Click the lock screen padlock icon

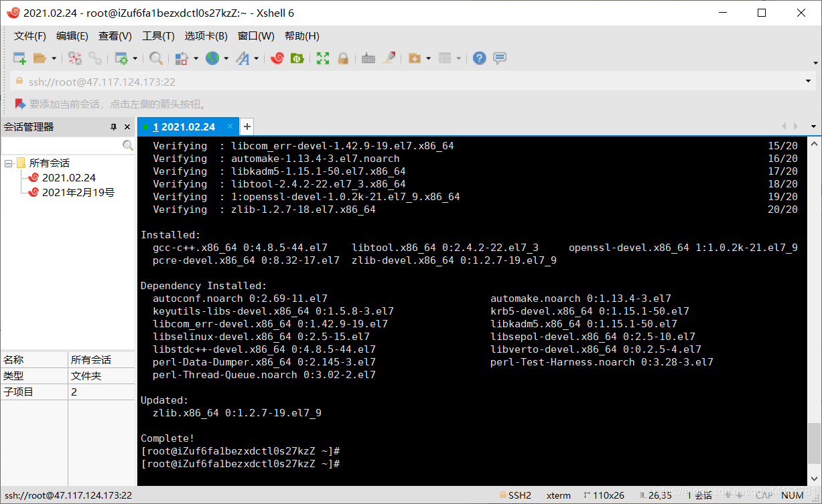[x=343, y=58]
